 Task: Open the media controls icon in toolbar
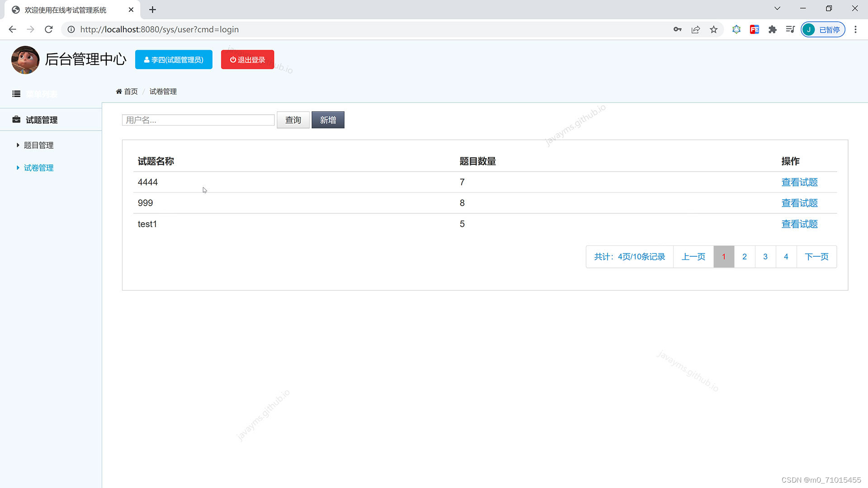790,29
